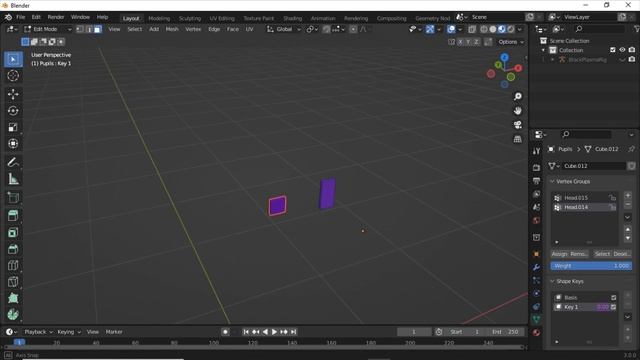The height and width of the screenshot is (360, 640).
Task: Click the pan view hand icon
Action: tap(518, 111)
